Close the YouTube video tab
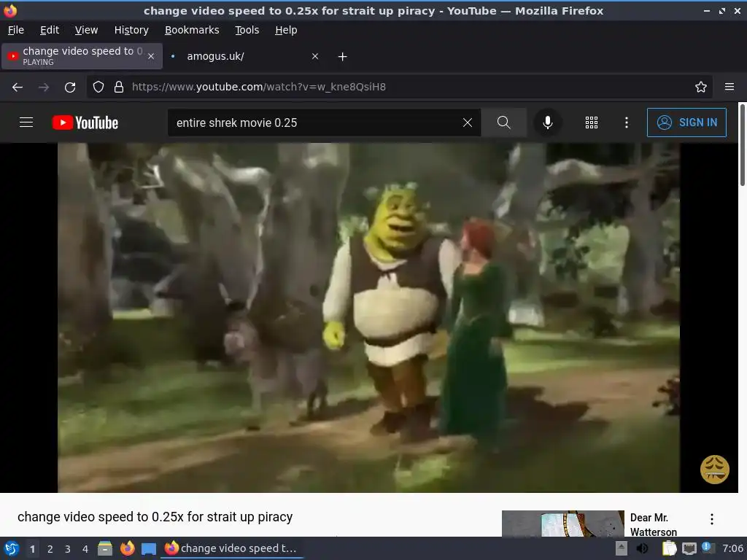 [x=151, y=56]
